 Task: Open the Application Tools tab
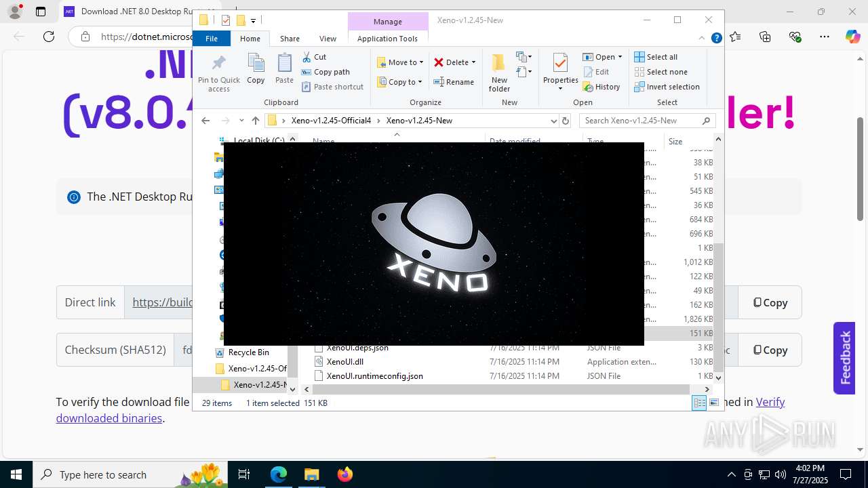click(387, 39)
